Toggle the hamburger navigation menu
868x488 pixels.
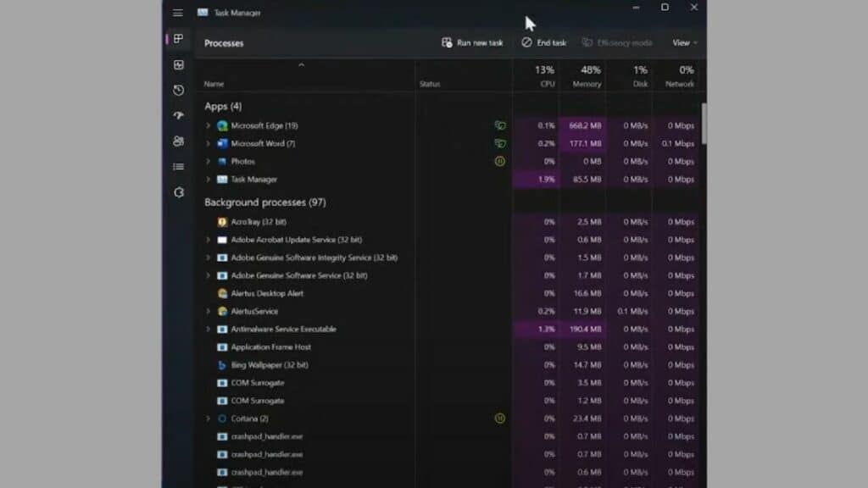coord(178,13)
